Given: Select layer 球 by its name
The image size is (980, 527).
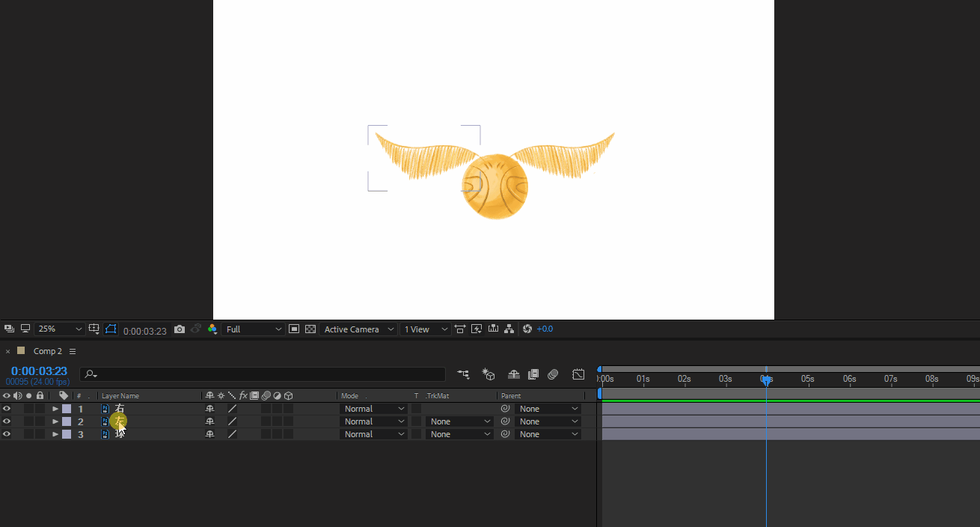Looking at the screenshot, I should pyautogui.click(x=120, y=434).
